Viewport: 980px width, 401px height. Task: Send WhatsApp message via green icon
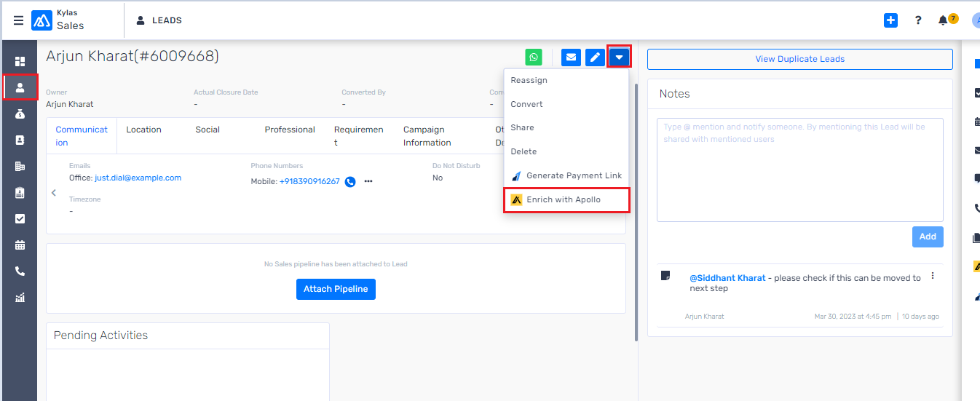pos(534,57)
